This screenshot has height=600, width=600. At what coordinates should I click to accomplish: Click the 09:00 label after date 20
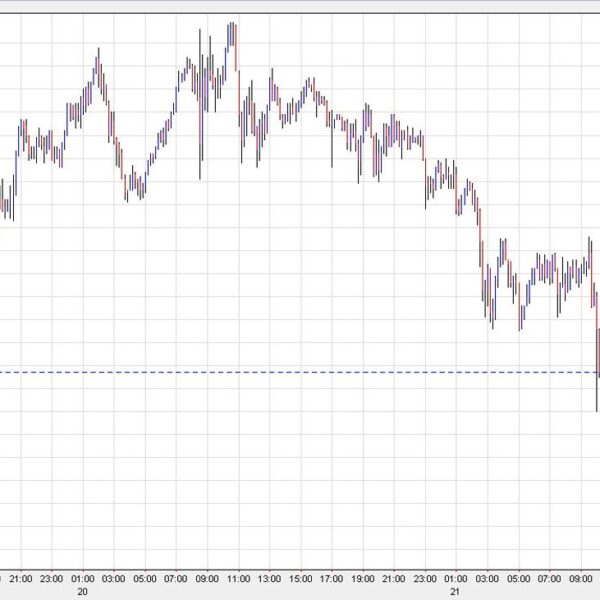point(207,579)
